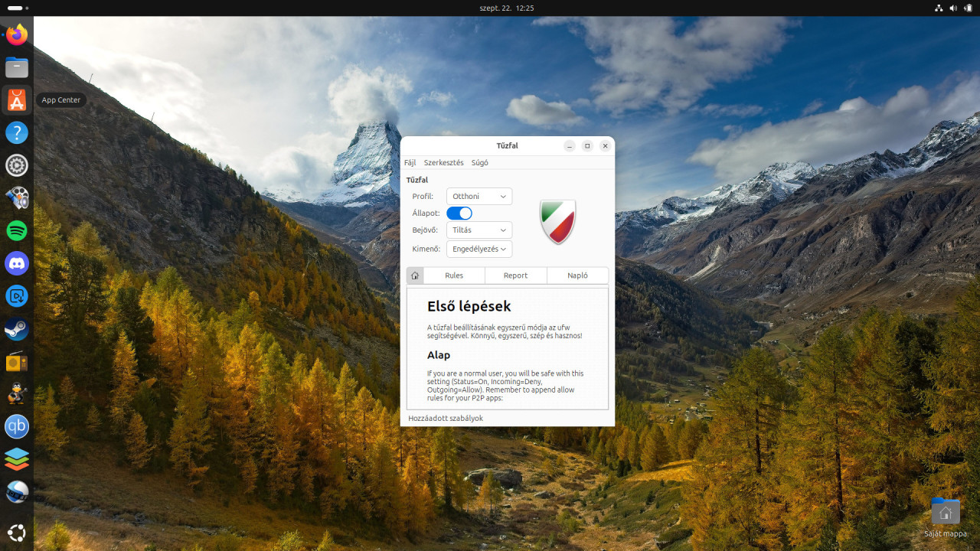Open system Settings gear in dock

coord(17,165)
